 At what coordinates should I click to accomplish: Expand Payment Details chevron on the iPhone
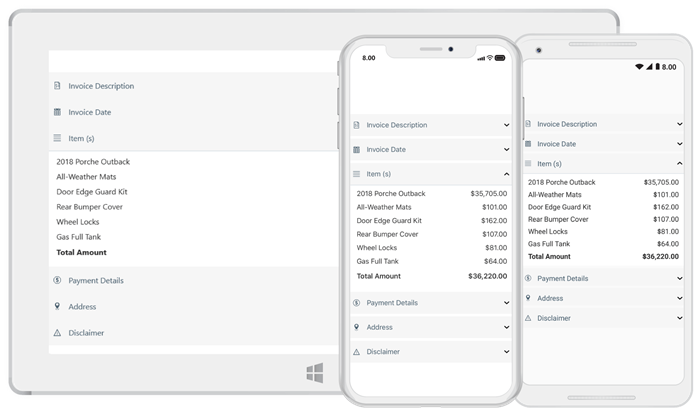coord(507,302)
